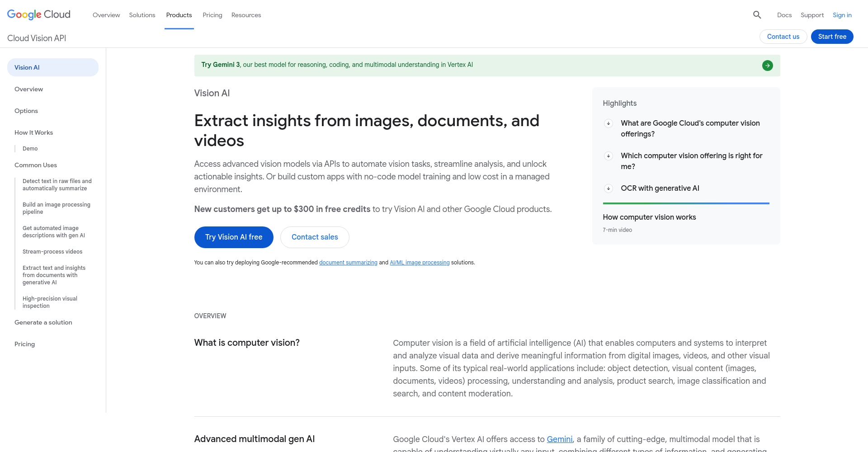Image resolution: width=868 pixels, height=452 pixels.
Task: Click the search magnifier icon
Action: click(757, 15)
